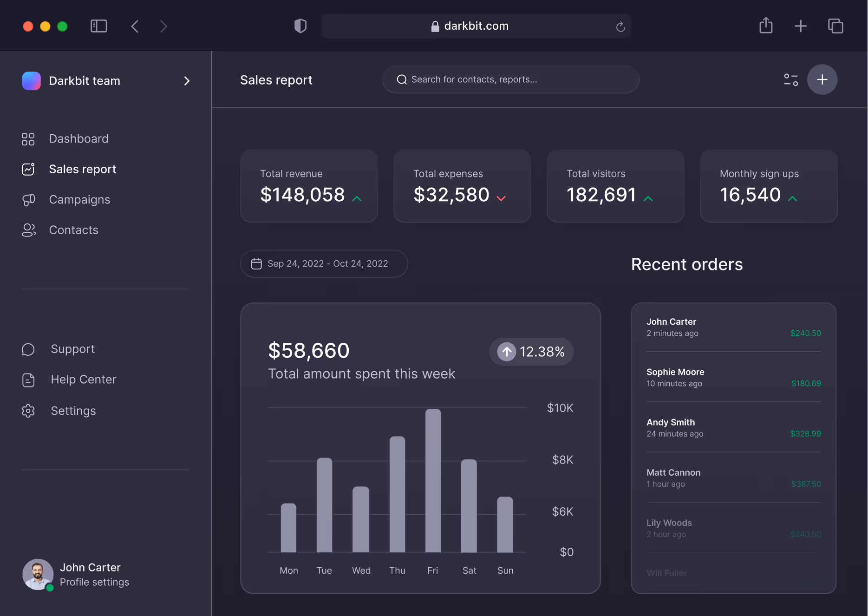Viewport: 868px width, 616px height.
Task: Select the Campaigns megaphone icon
Action: point(28,199)
